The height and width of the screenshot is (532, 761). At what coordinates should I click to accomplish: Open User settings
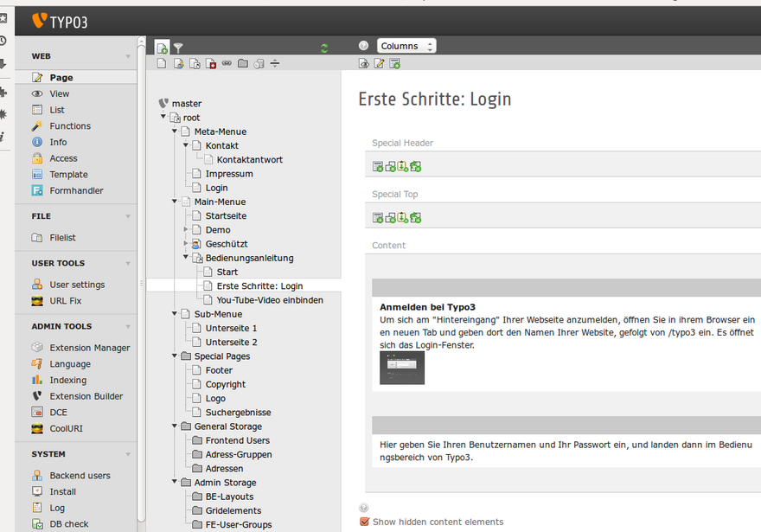pos(77,285)
